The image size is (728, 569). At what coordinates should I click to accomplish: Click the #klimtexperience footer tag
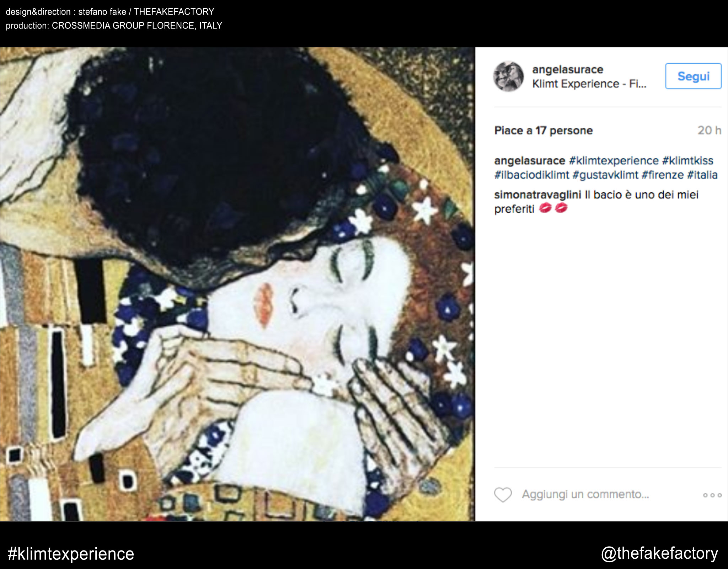71,554
